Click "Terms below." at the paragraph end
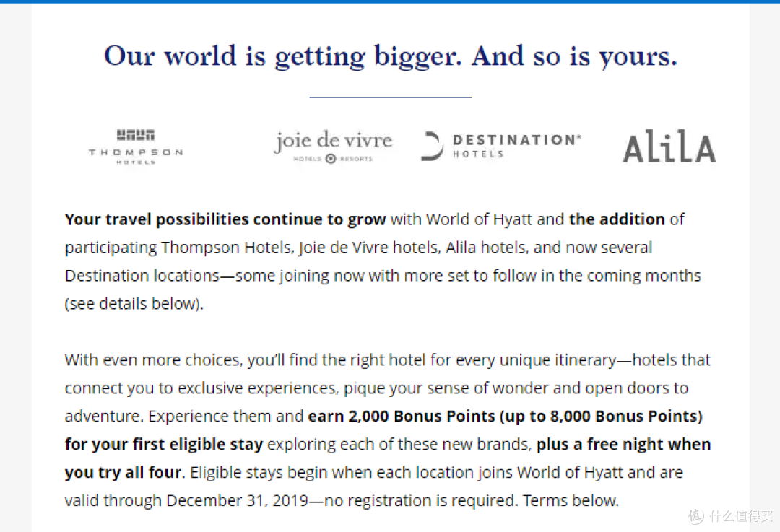 (571, 500)
